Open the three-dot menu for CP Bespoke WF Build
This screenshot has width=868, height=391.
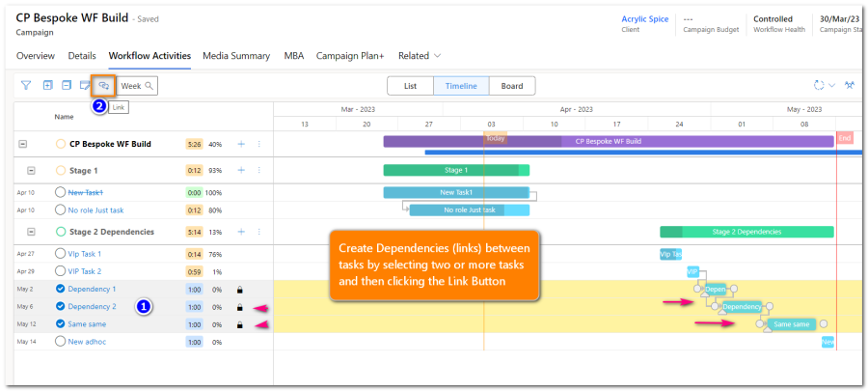(258, 144)
